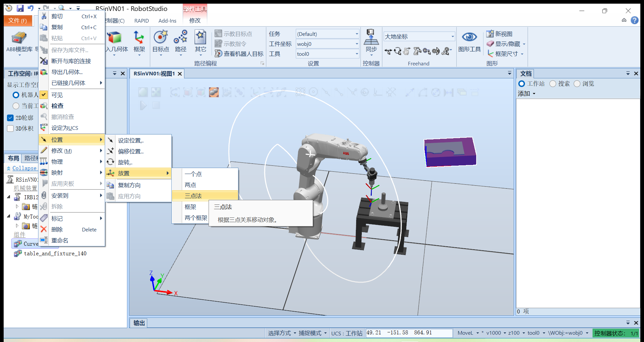644x342 pixels.
Task: Select 旋转... in the position submenu
Action: click(x=125, y=162)
